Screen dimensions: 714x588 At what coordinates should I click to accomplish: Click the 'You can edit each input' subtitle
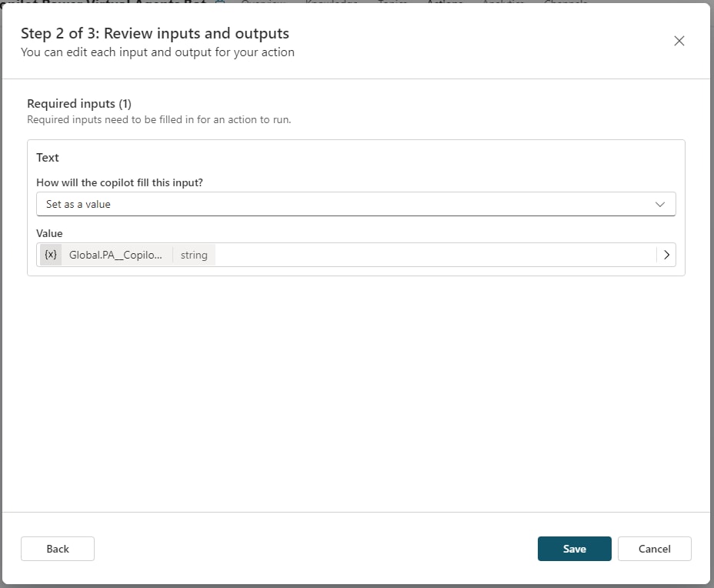157,52
